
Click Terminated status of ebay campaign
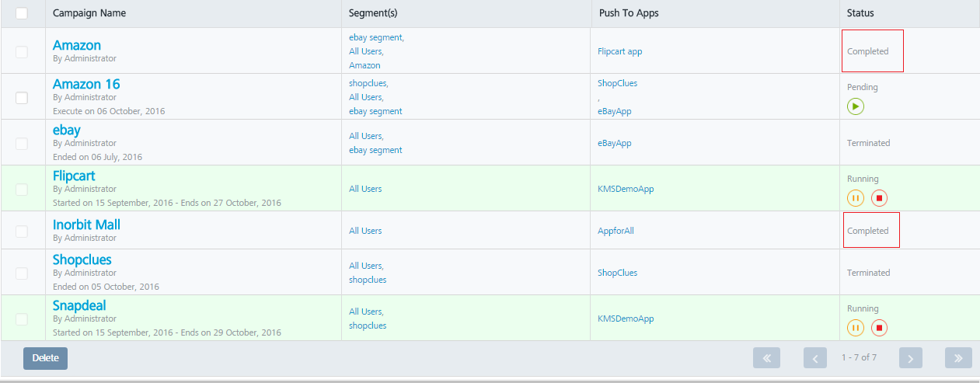[869, 143]
